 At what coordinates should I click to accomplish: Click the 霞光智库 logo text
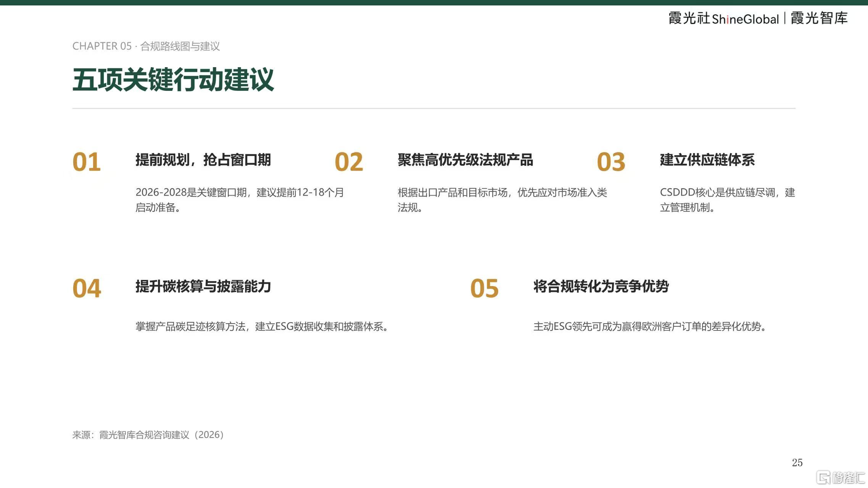point(819,18)
